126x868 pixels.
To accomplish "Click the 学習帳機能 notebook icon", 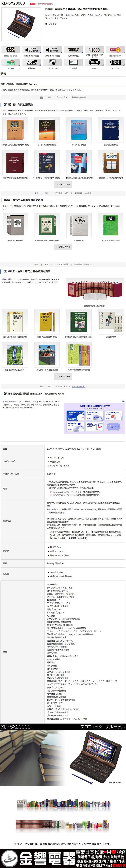I will (x=31, y=62).
